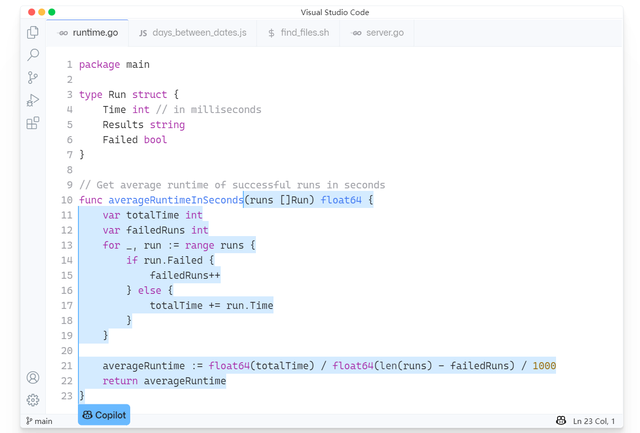The height and width of the screenshot is (433, 640).
Task: Click the shell icon on find_files.sh tab
Action: [x=271, y=33]
